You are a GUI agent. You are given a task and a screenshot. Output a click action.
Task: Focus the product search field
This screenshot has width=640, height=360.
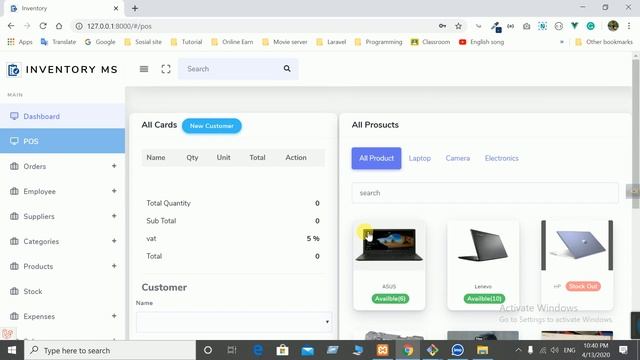(x=485, y=193)
